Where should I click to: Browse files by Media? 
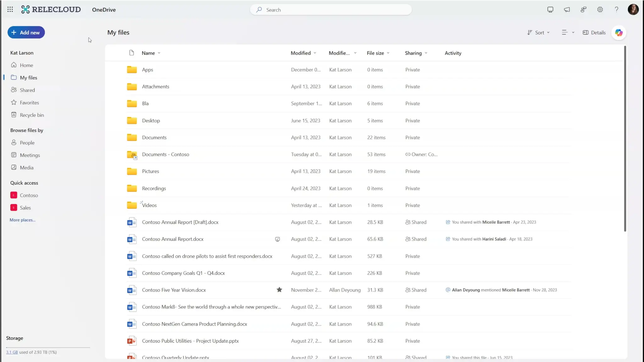point(26,167)
